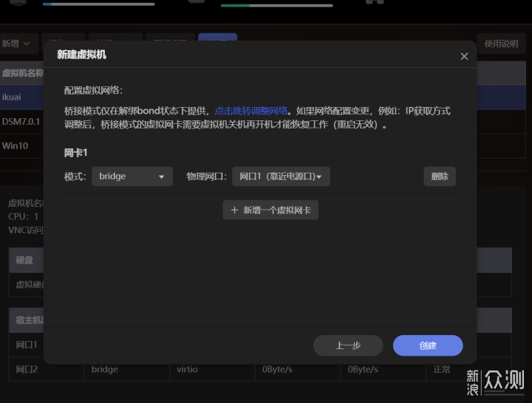The image size is (532, 403).
Task: Open the 物理网口 网口1 dropdown
Action: [x=281, y=176]
